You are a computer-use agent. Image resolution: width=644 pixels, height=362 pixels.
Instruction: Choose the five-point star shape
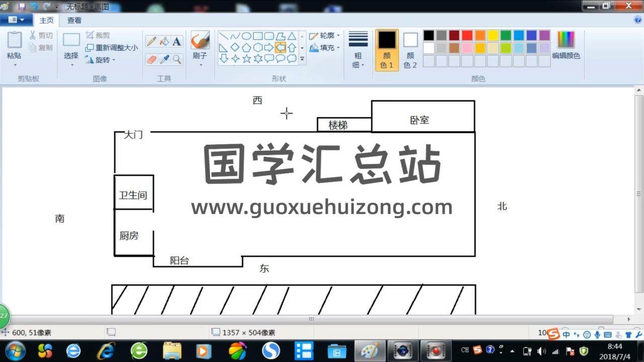tap(247, 58)
